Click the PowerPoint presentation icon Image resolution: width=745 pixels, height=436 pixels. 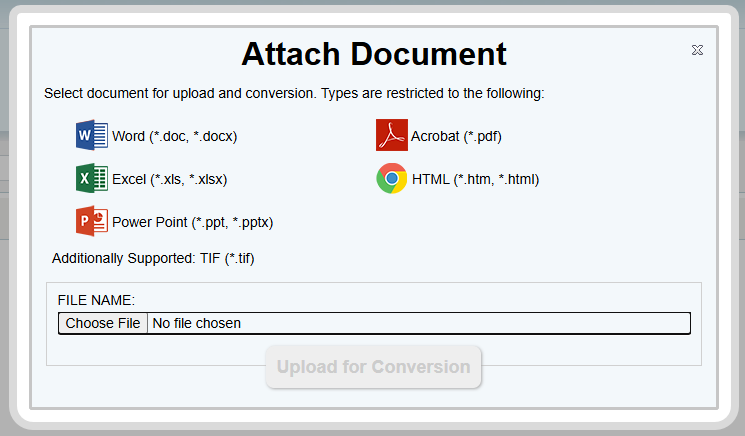[x=91, y=222]
